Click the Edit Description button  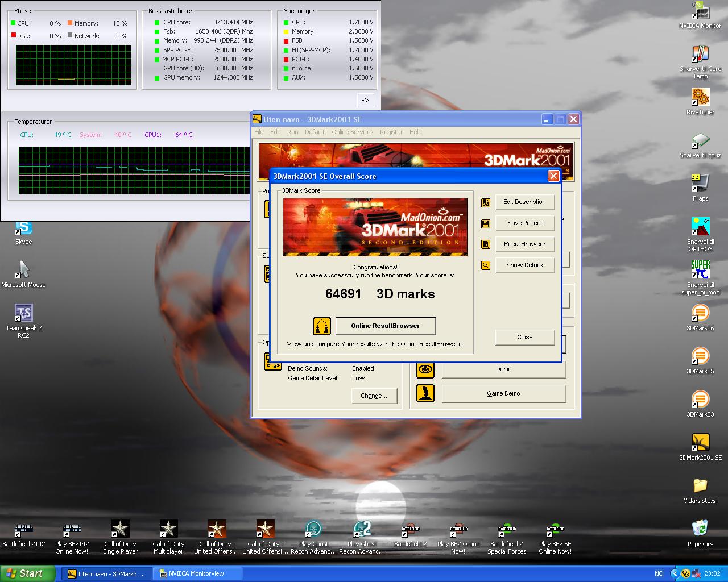[524, 202]
